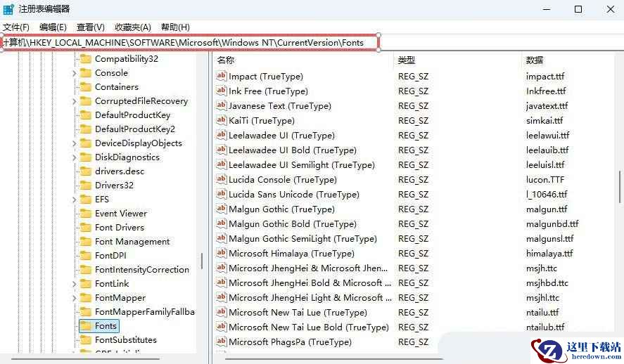Select the FontSubstitutes key in tree
Screen dimensions: 624x364
pyautogui.click(x=125, y=340)
